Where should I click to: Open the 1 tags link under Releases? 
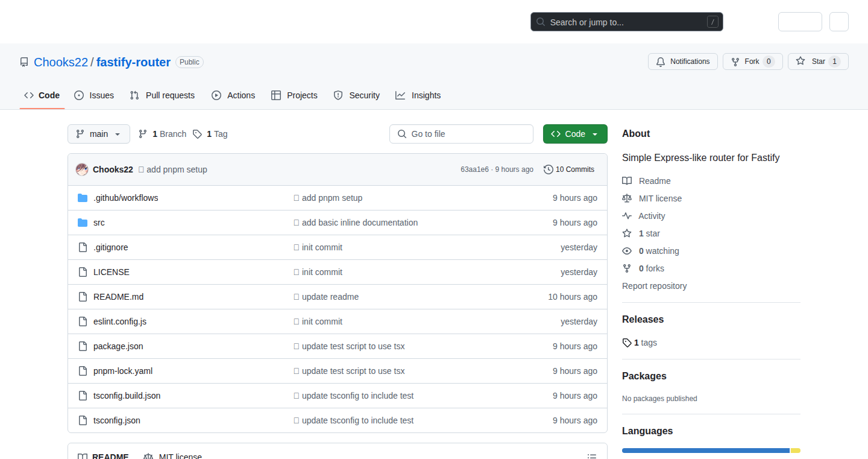click(640, 343)
